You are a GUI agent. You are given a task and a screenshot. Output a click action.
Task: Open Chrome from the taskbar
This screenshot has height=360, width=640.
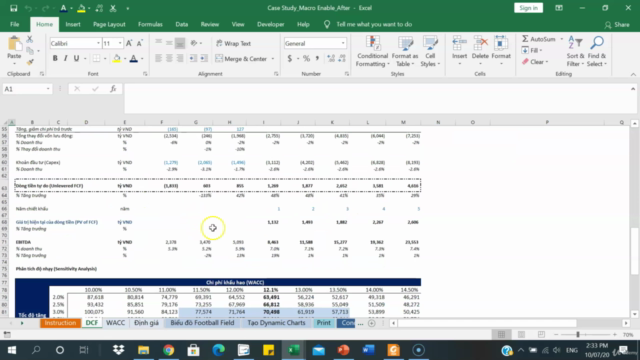169,350
